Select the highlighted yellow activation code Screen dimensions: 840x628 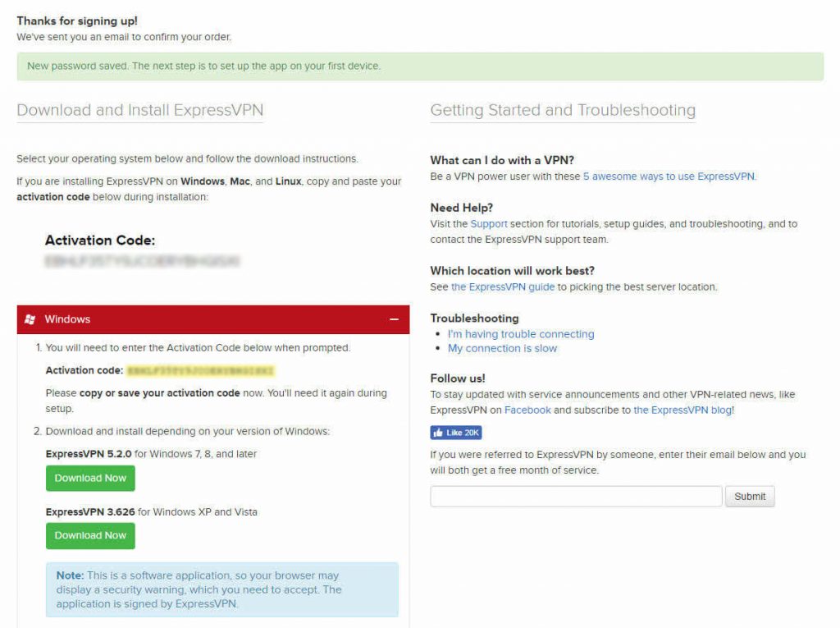tap(201, 370)
